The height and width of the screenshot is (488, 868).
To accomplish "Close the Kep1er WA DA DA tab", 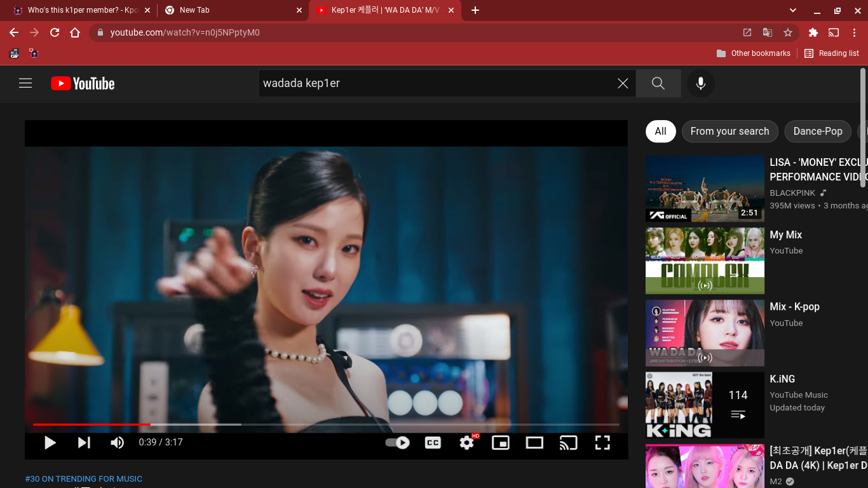I will [451, 10].
